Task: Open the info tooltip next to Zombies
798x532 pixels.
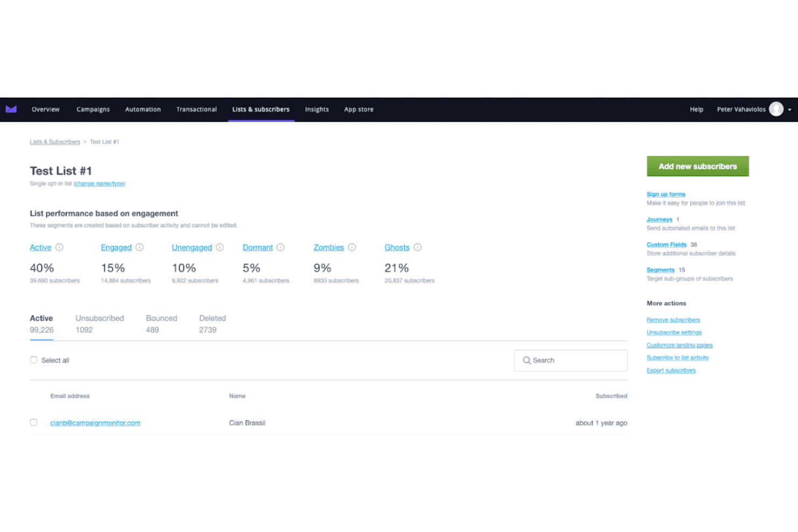Action: (x=352, y=247)
